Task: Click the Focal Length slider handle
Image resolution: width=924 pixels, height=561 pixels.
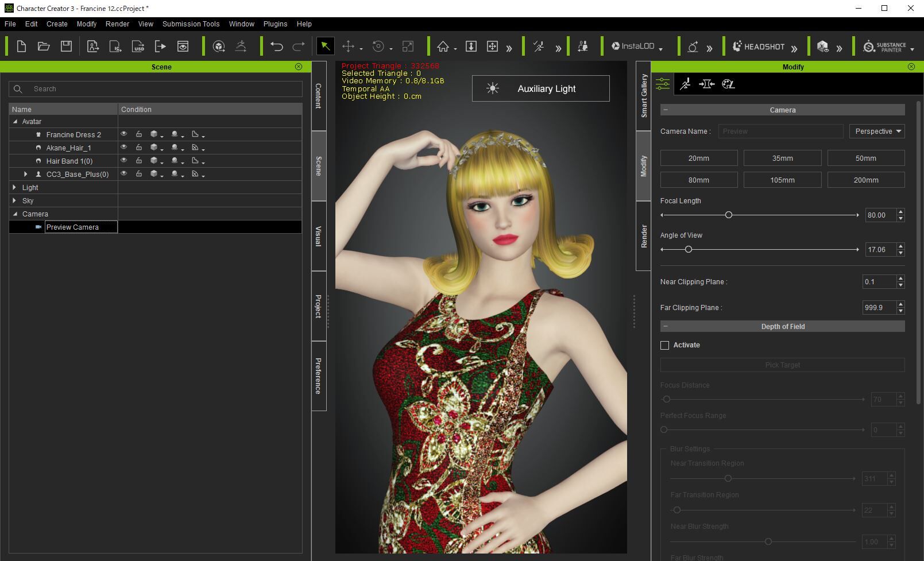Action: pos(729,215)
